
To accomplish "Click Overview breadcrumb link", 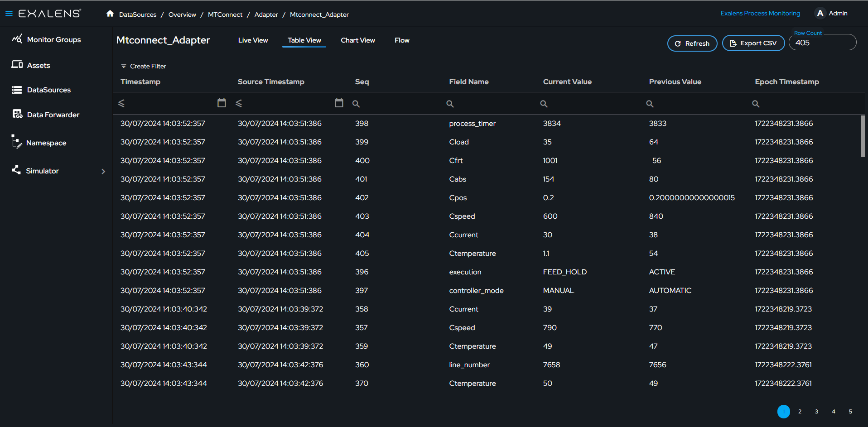I will click(182, 14).
